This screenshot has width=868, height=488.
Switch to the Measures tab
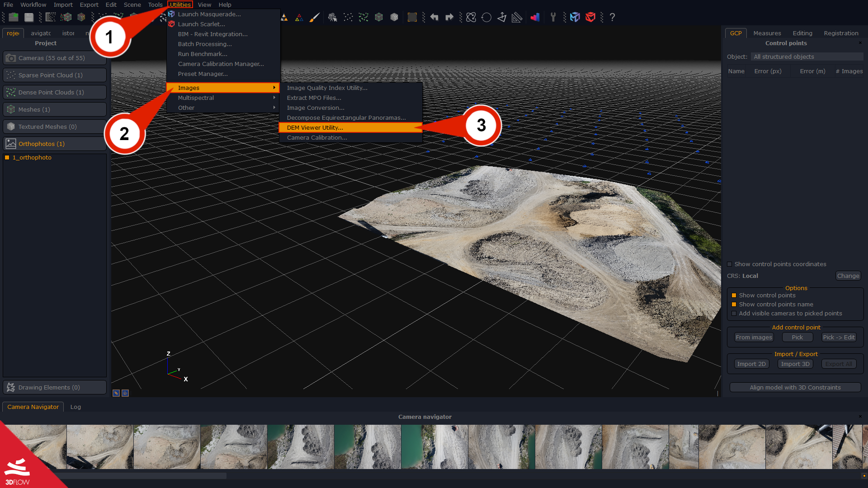coord(767,33)
